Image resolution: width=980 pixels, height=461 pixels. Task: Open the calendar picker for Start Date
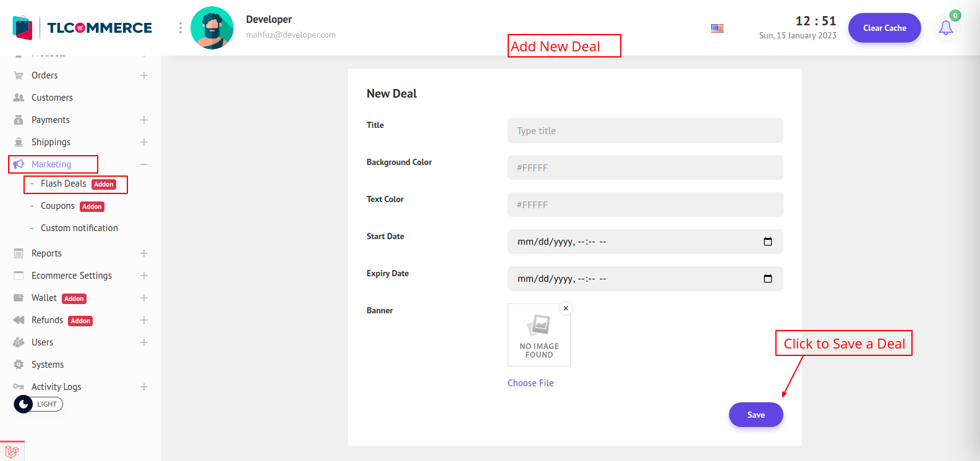[x=767, y=242]
